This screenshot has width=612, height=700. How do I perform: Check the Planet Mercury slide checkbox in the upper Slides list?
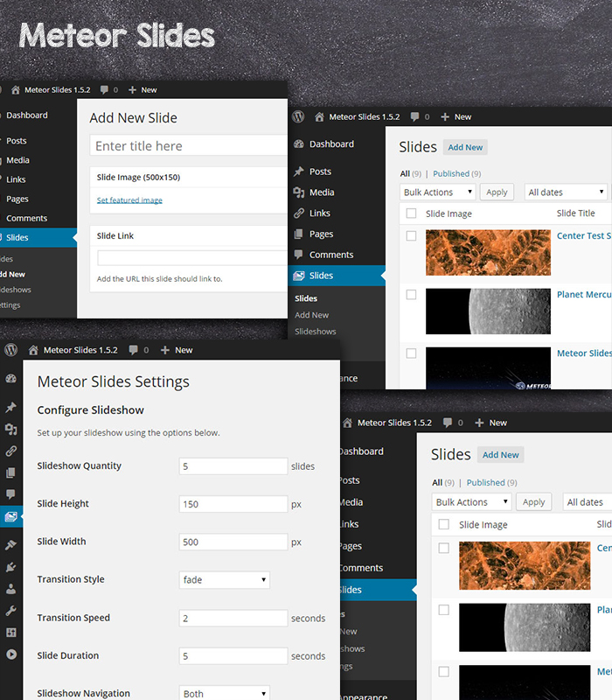pos(411,295)
